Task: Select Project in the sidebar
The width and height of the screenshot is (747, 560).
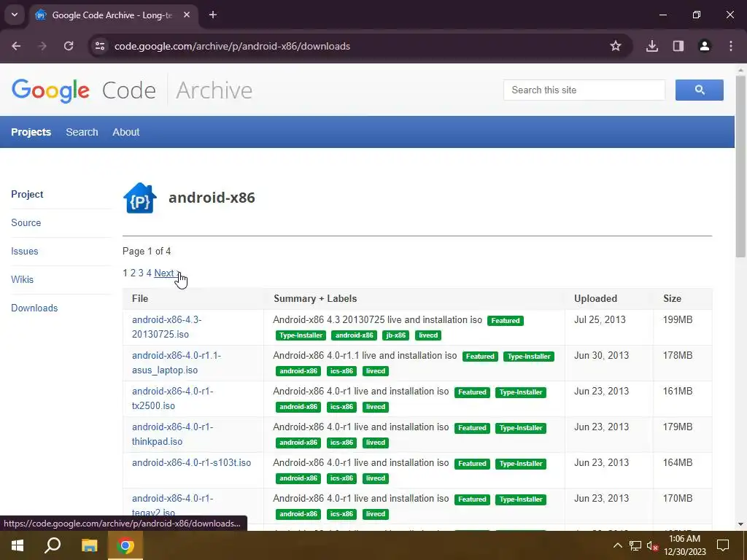Action: point(27,194)
